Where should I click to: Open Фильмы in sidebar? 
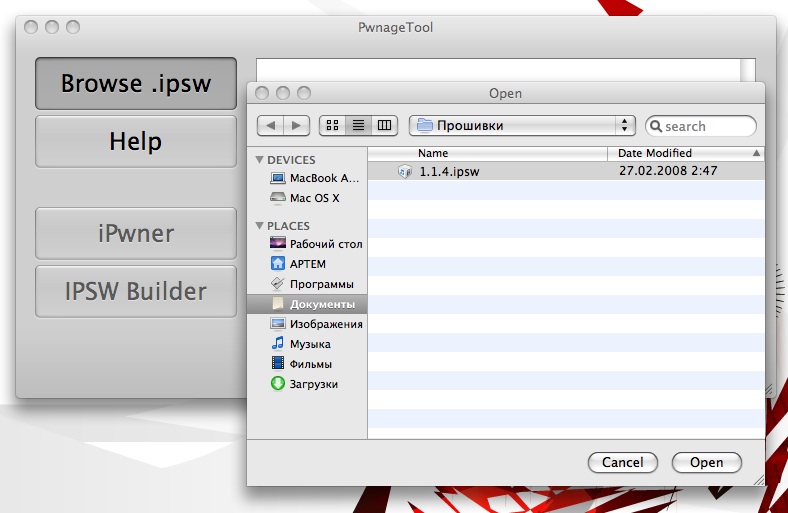(x=307, y=364)
